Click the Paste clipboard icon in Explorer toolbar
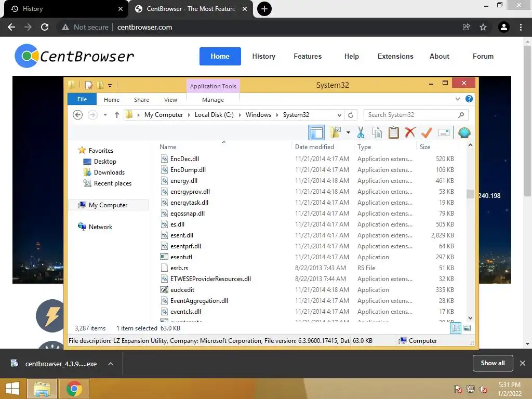Viewport: 532px width, 399px height. coord(394,132)
